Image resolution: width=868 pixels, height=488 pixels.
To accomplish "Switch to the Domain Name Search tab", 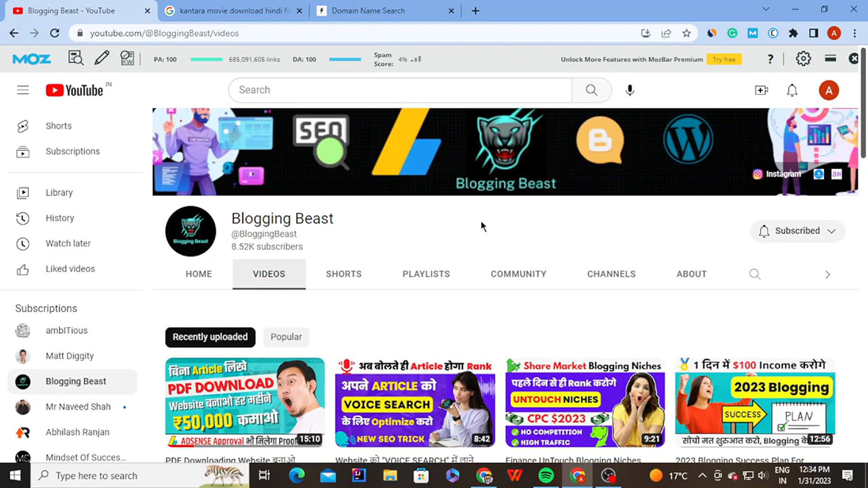I will coord(386,10).
